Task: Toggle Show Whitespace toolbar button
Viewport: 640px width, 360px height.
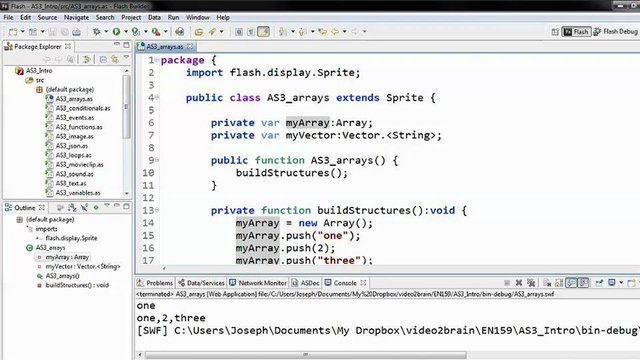Action: [x=251, y=31]
